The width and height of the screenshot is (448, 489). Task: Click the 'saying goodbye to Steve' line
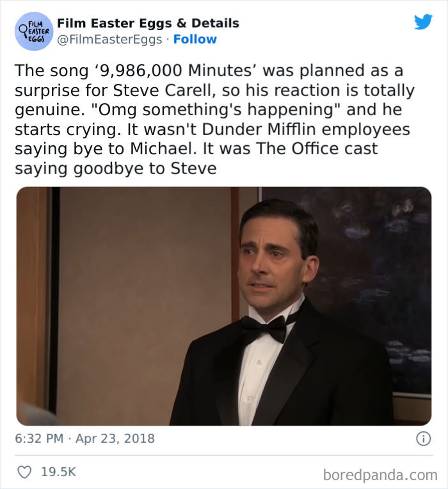[116, 169]
